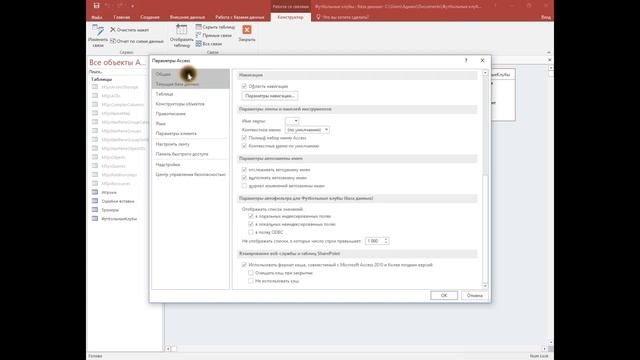The image size is (640, 360).
Task: Click the horizontal scrollbar left arrow
Action: (x=168, y=349)
